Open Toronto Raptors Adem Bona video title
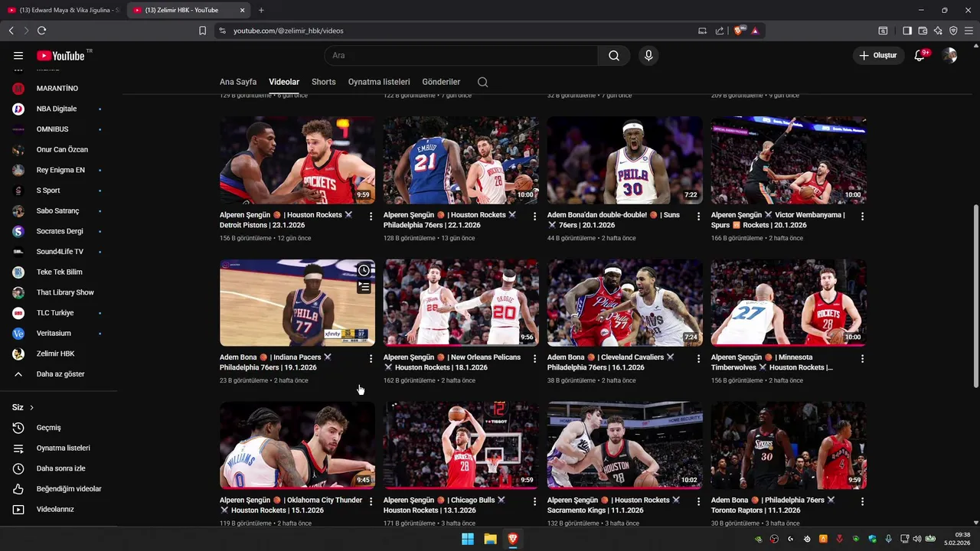980x551 pixels. [x=773, y=505]
